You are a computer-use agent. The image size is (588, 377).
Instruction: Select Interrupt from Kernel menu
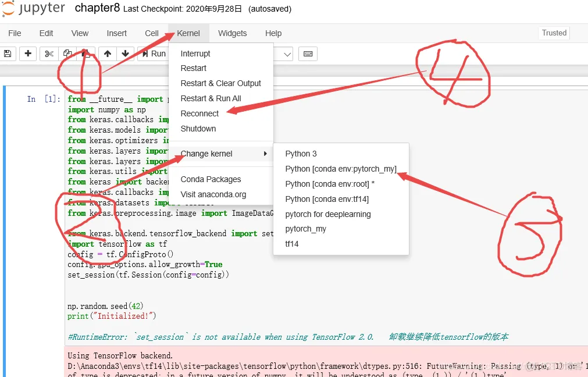click(x=221, y=54)
